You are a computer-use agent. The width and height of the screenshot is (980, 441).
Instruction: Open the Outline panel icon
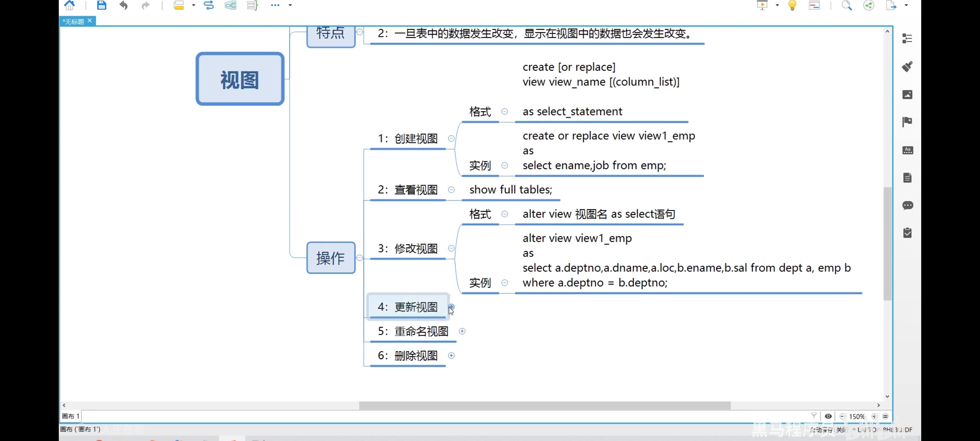(x=907, y=38)
